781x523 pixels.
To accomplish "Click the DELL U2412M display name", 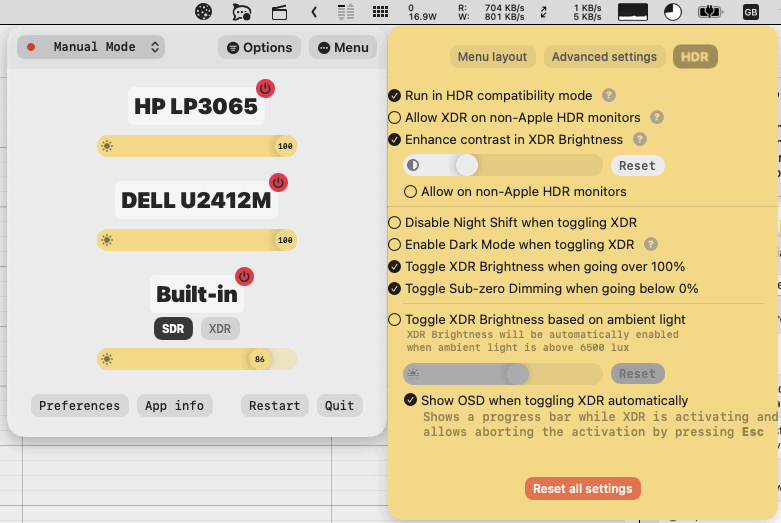I will coord(196,200).
